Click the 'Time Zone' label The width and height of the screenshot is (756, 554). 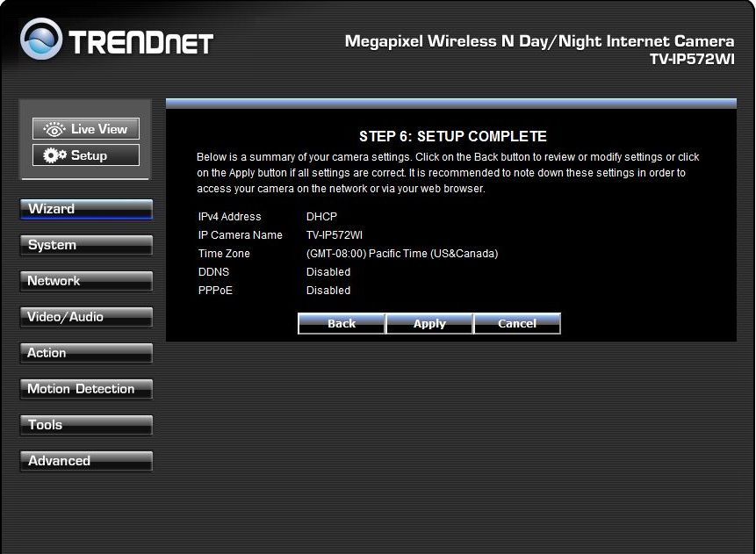coord(224,254)
